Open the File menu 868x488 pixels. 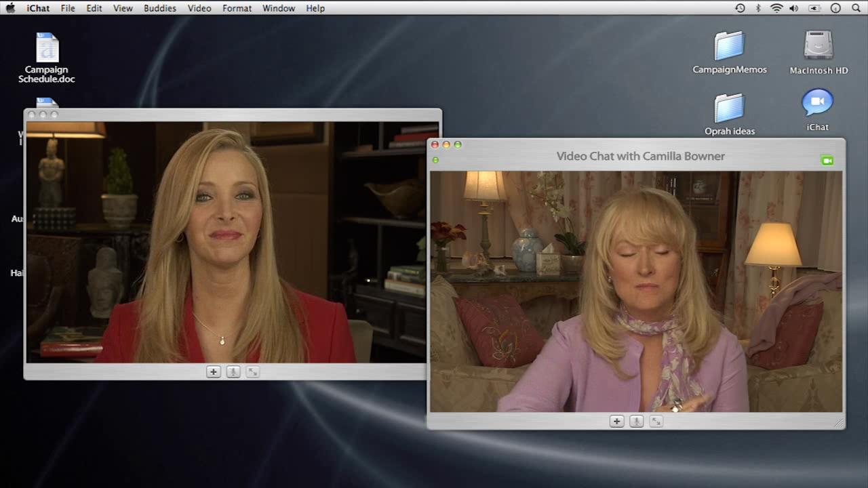point(68,8)
